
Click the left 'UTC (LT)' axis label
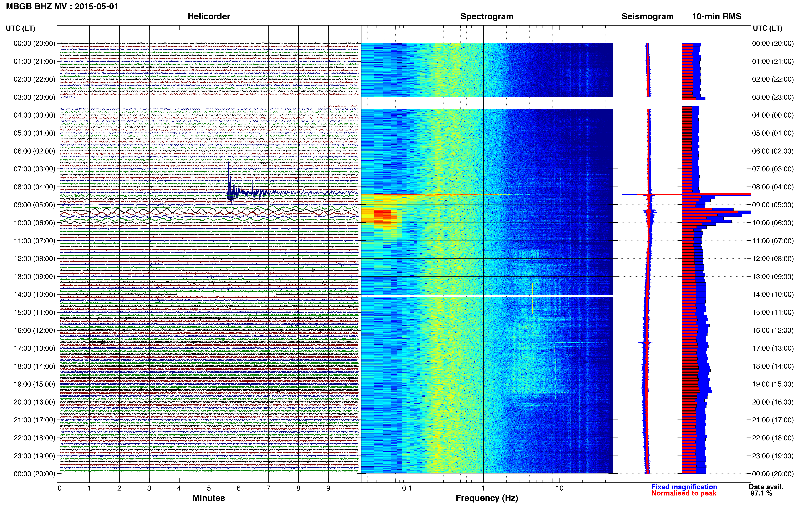pyautogui.click(x=21, y=29)
